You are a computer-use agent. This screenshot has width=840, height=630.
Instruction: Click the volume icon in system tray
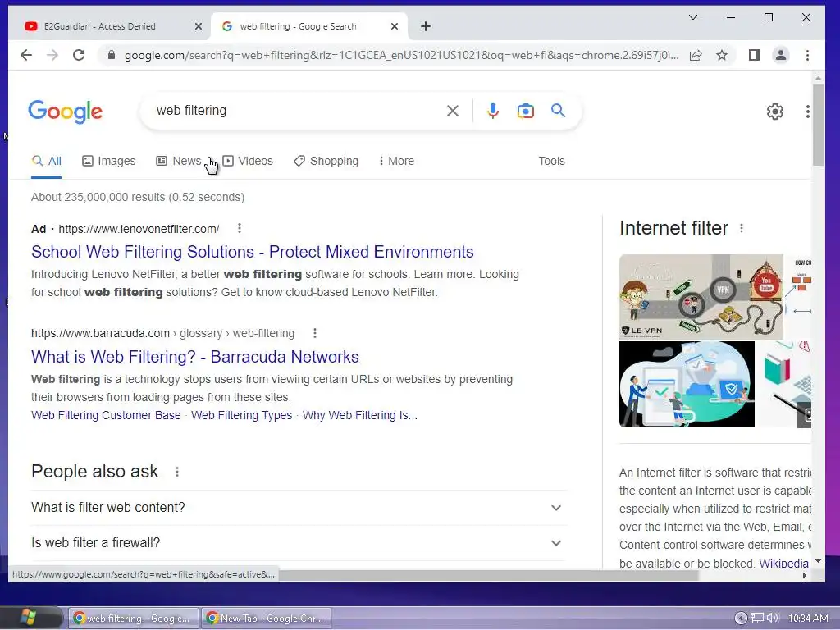tap(773, 619)
